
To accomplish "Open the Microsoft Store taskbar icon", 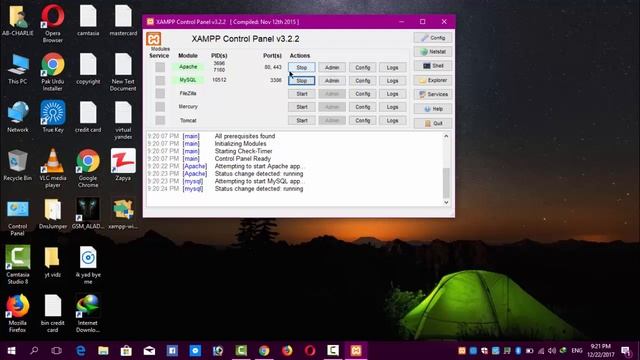I will [x=126, y=351].
